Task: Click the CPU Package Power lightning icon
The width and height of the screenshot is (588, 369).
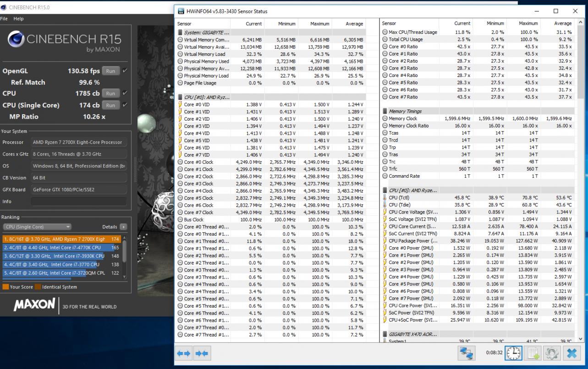Action: pyautogui.click(x=385, y=241)
